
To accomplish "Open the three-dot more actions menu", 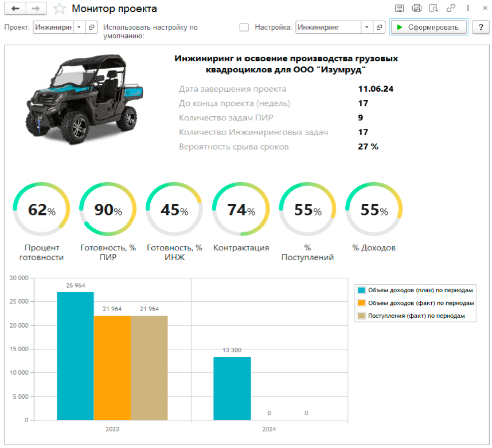I will tap(468, 9).
